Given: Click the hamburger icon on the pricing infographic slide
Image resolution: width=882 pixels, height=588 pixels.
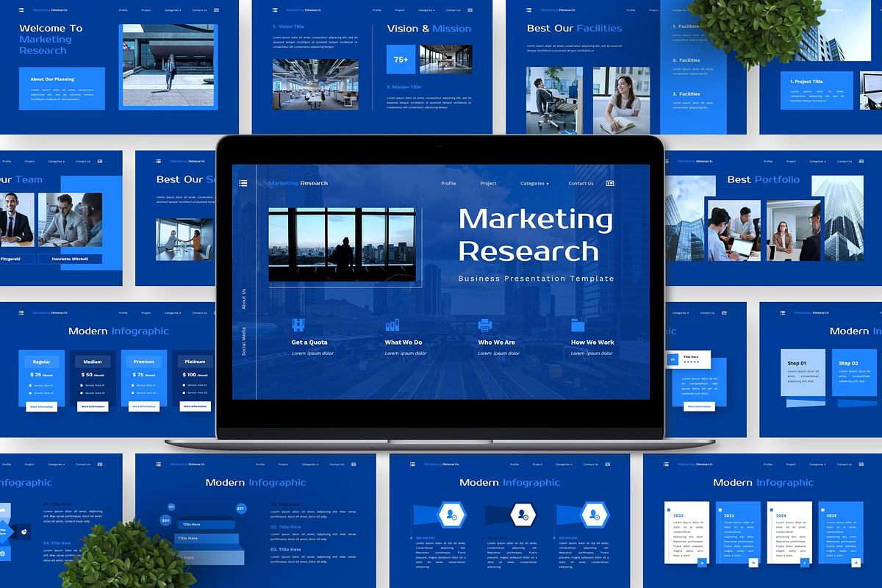Looking at the screenshot, I should click(21, 312).
